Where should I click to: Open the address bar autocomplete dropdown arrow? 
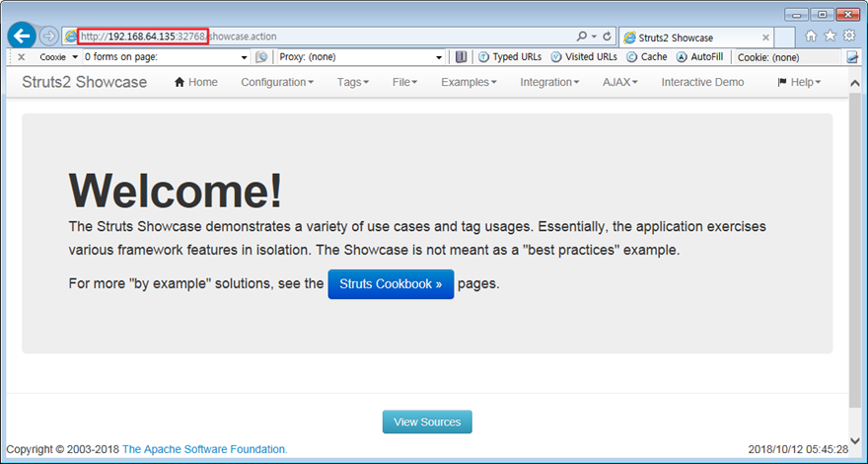(x=595, y=37)
